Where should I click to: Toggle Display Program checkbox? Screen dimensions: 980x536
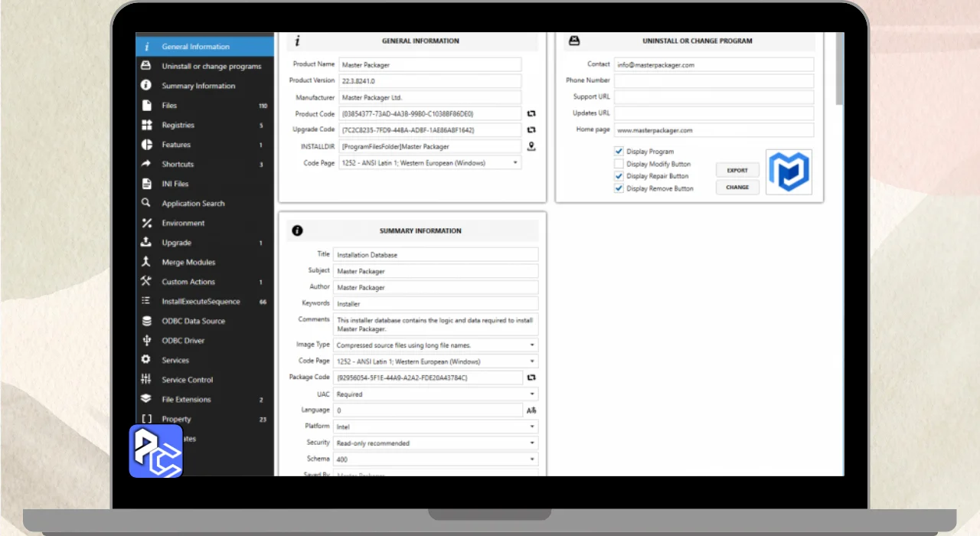coord(619,152)
